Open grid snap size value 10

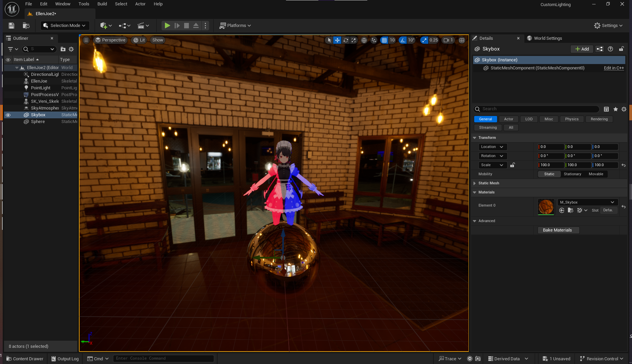[392, 40]
